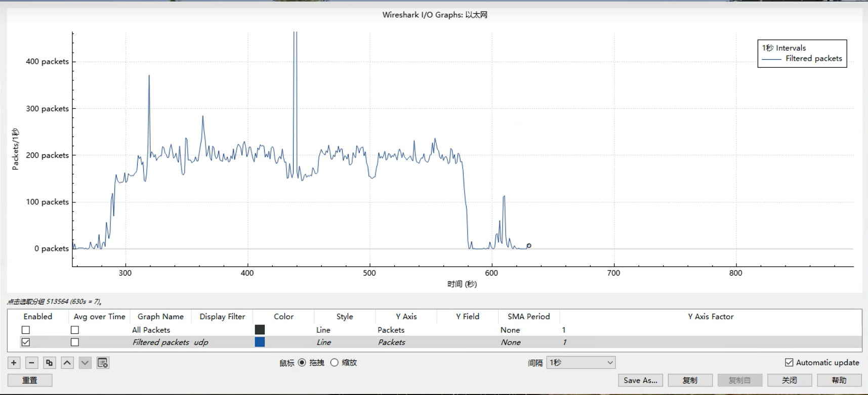Select the 缩放 (zoom) mouse mode
The width and height of the screenshot is (868, 395).
pyautogui.click(x=335, y=363)
